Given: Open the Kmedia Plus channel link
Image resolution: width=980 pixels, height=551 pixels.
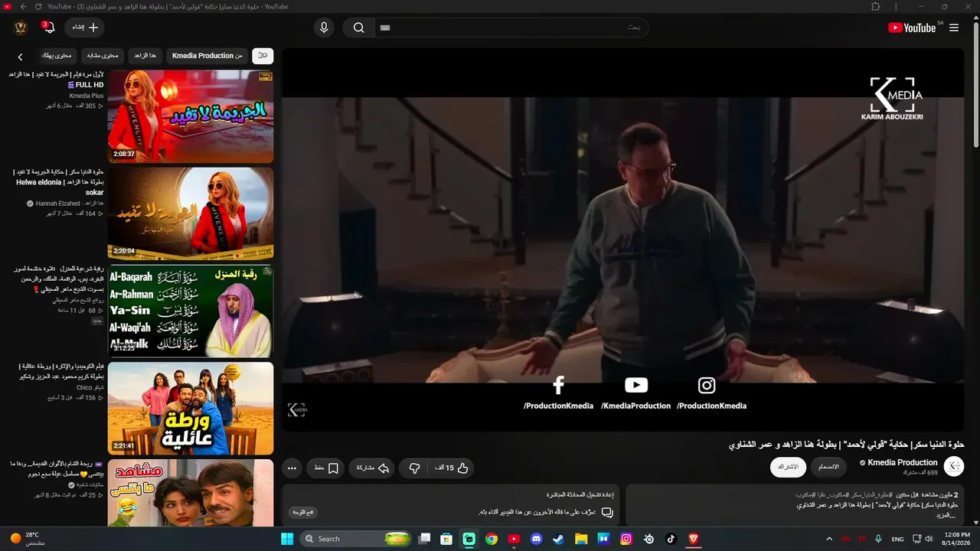Looking at the screenshot, I should coord(87,96).
